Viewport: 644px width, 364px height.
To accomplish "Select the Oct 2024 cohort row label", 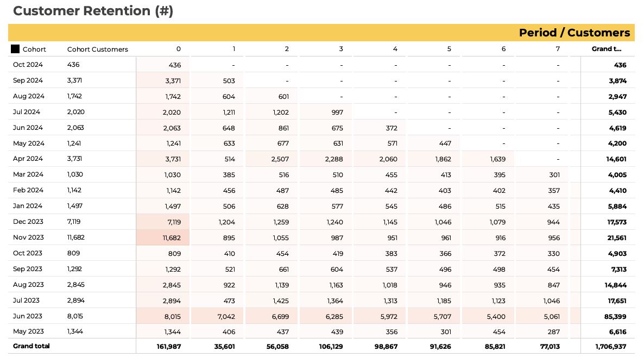I will point(28,65).
